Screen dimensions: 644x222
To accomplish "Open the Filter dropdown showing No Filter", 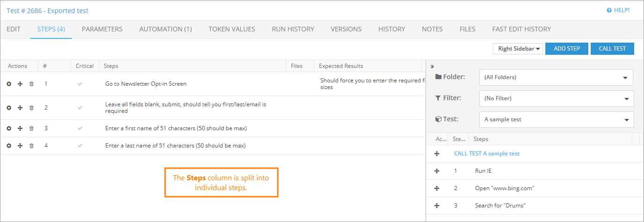I will tap(556, 98).
